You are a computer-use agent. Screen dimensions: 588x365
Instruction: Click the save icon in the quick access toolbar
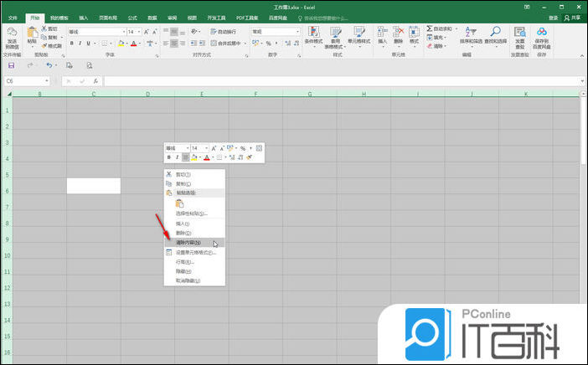11,65
